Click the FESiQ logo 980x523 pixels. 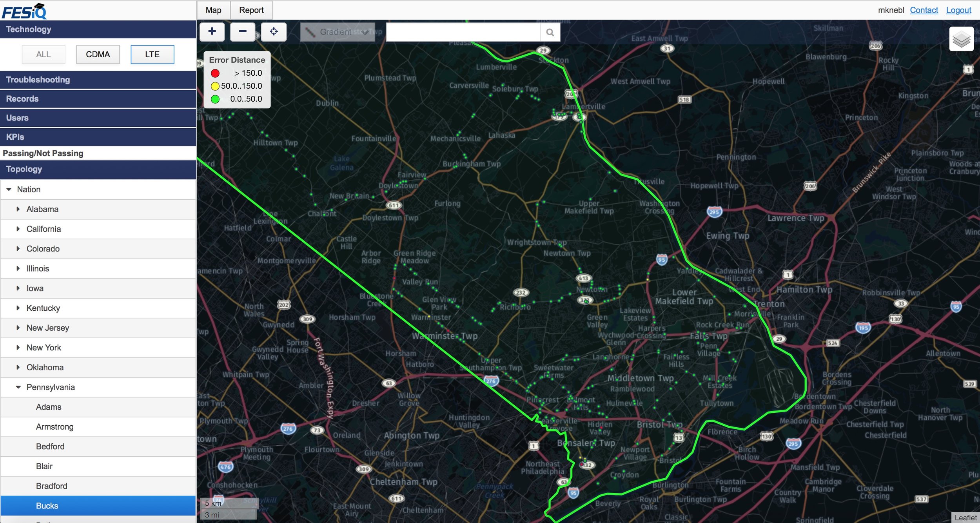(24, 11)
